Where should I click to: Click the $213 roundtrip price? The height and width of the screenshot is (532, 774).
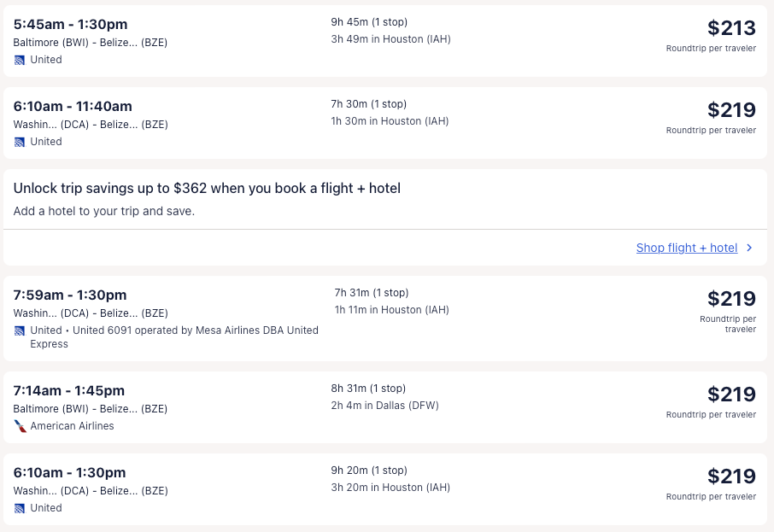pyautogui.click(x=731, y=28)
